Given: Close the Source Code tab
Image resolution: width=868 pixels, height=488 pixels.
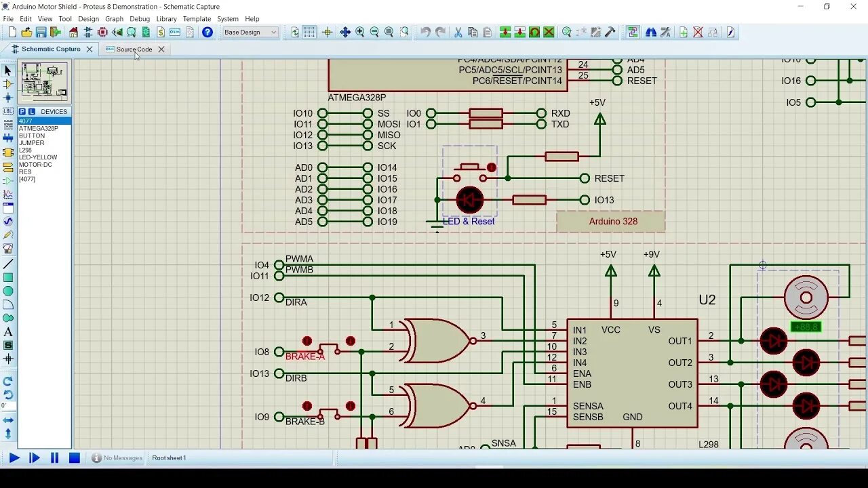Looking at the screenshot, I should [161, 49].
